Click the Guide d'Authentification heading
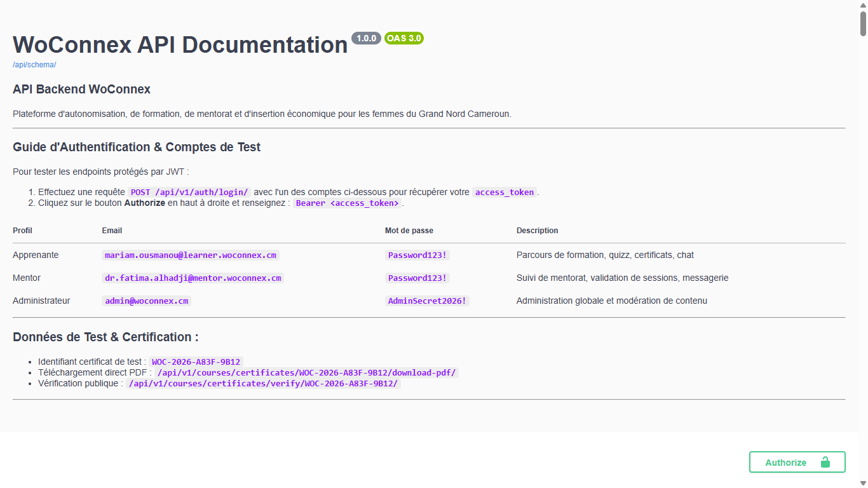The width and height of the screenshot is (868, 488). (137, 147)
